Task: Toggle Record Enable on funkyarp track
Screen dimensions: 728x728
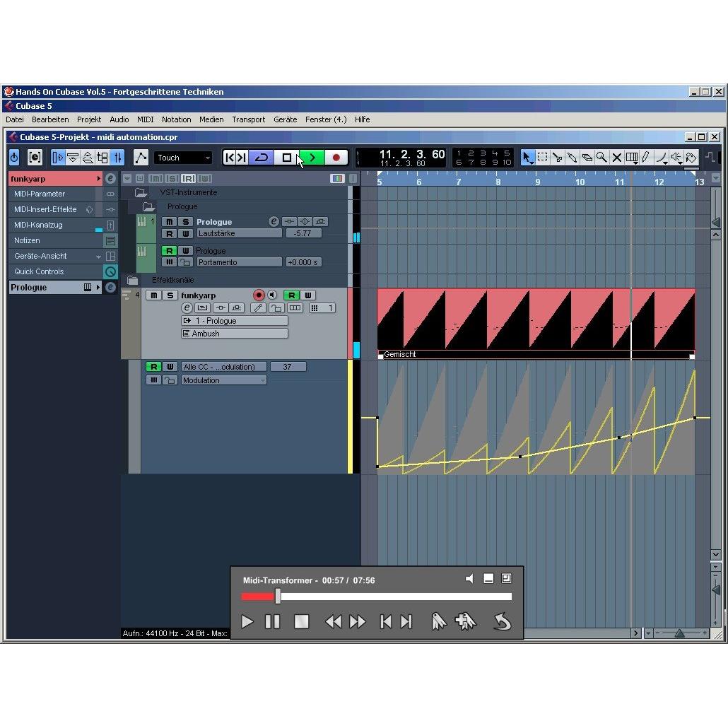Action: tap(259, 295)
